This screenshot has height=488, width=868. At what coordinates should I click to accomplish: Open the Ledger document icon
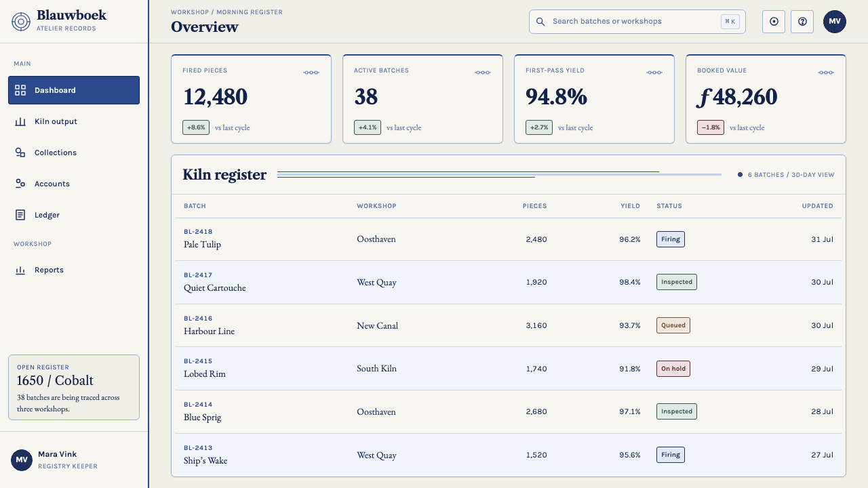(x=20, y=215)
